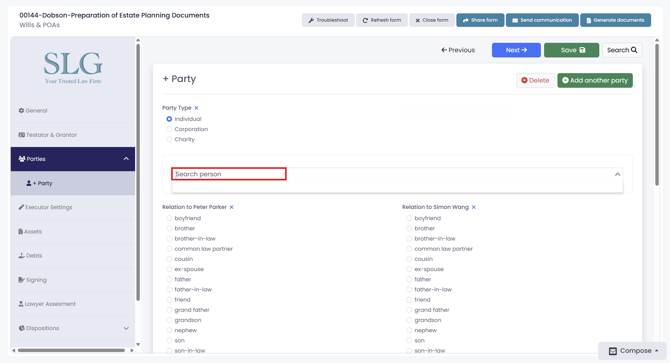
Task: Clear Party Type selection x icon
Action: tap(196, 108)
